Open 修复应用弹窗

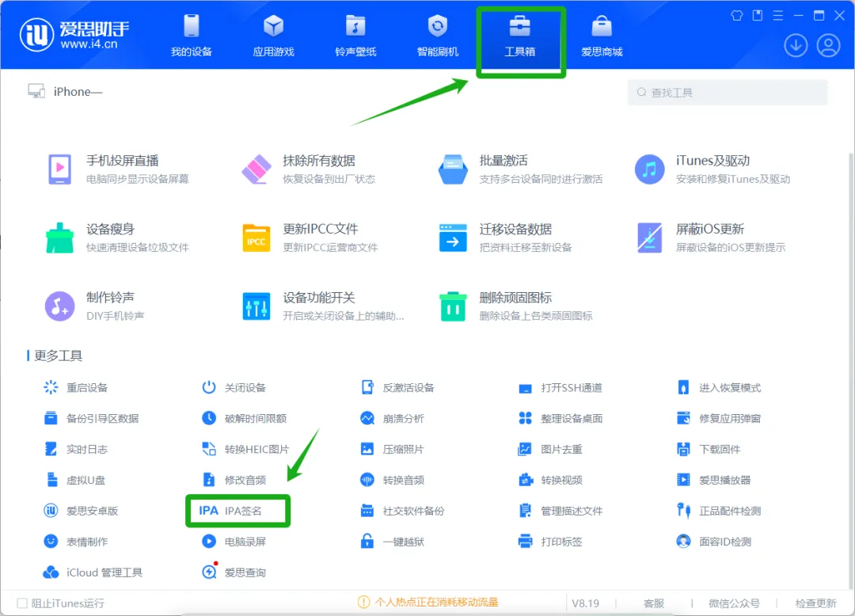pos(719,419)
